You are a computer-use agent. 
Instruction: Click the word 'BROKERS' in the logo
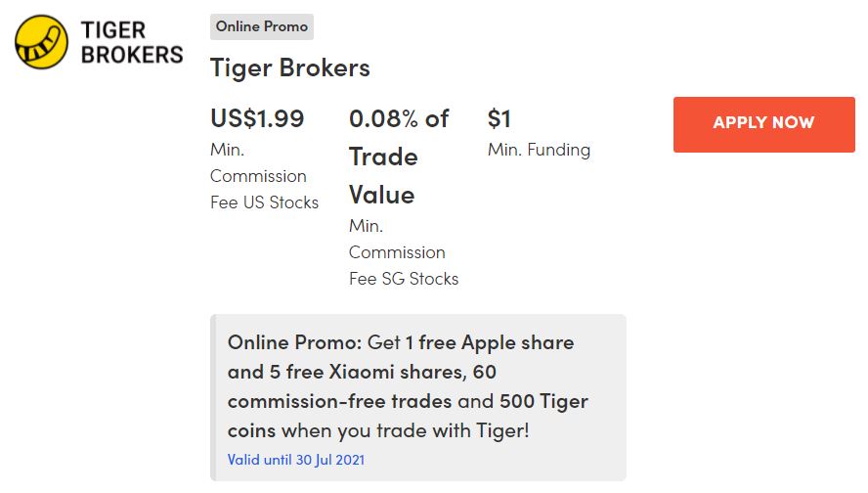point(131,55)
